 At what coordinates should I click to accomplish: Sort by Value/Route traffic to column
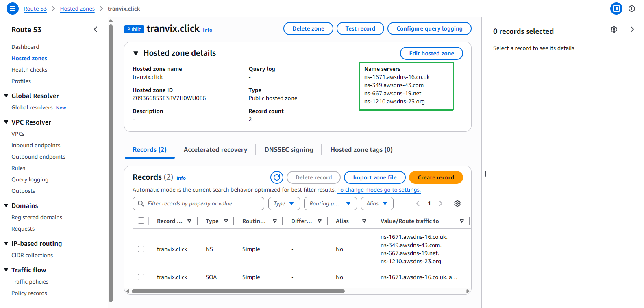click(x=462, y=221)
